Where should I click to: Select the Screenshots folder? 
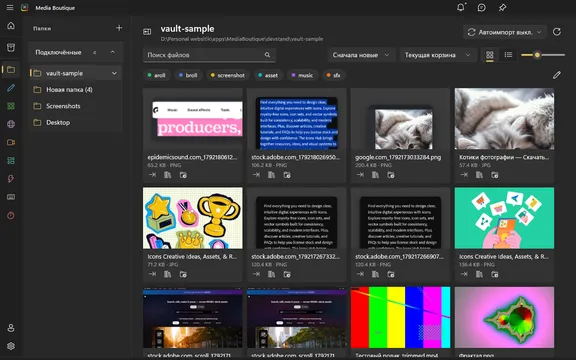point(76,106)
